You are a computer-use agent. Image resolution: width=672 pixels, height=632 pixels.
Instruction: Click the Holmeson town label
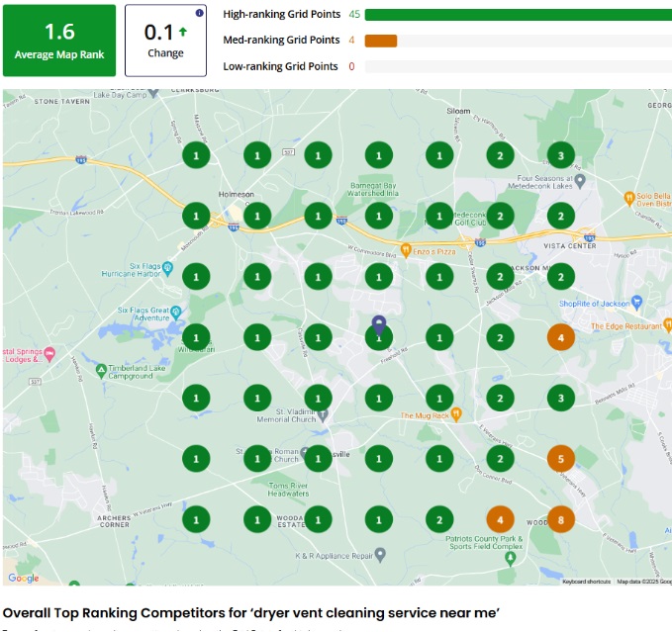pyautogui.click(x=237, y=195)
